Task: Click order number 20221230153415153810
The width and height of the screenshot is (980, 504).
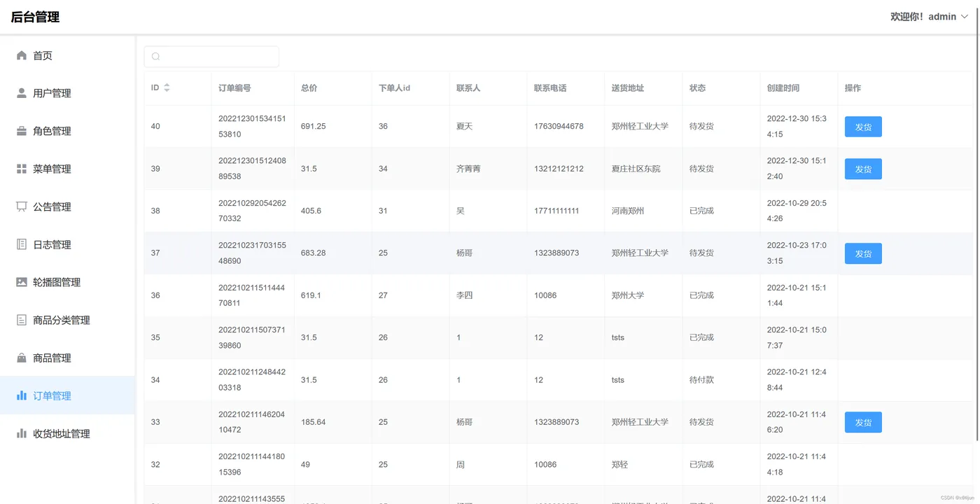Action: coord(252,127)
